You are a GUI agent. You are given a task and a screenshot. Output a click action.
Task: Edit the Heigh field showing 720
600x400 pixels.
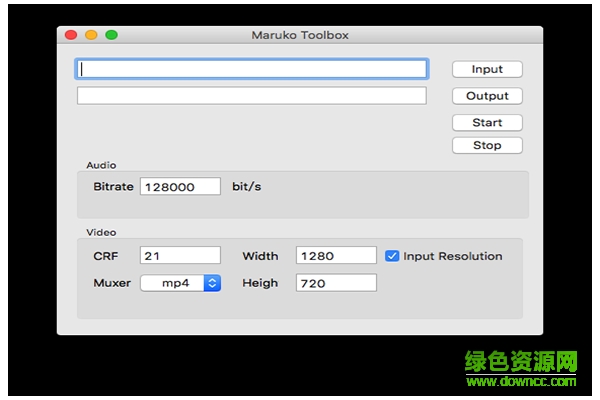tap(336, 283)
